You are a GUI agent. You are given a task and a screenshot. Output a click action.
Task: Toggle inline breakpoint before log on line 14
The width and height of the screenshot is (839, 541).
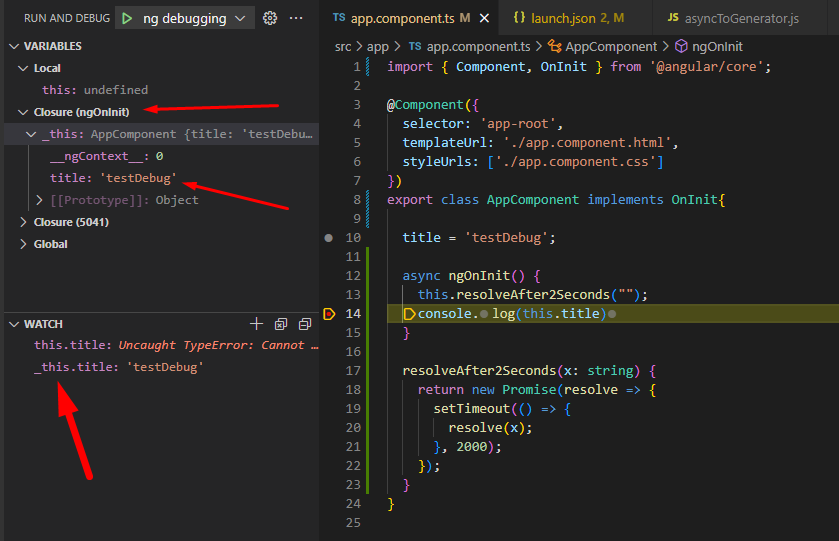pyautogui.click(x=483, y=314)
